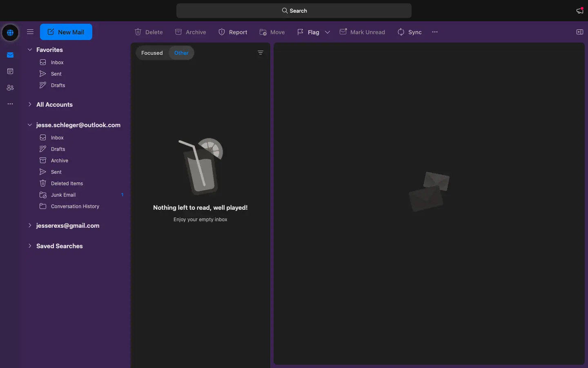Open more apps ellipsis in sidebar
The height and width of the screenshot is (368, 588).
[10, 104]
